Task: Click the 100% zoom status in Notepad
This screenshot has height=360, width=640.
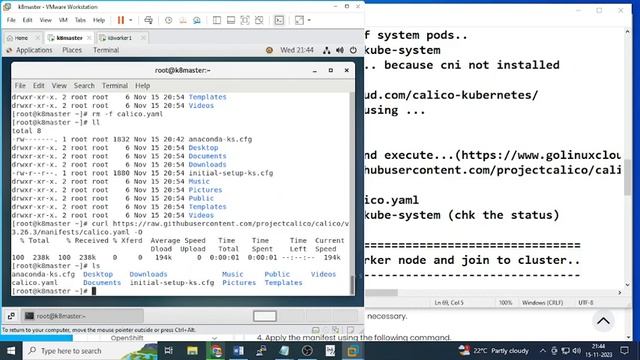Action: coord(505,303)
